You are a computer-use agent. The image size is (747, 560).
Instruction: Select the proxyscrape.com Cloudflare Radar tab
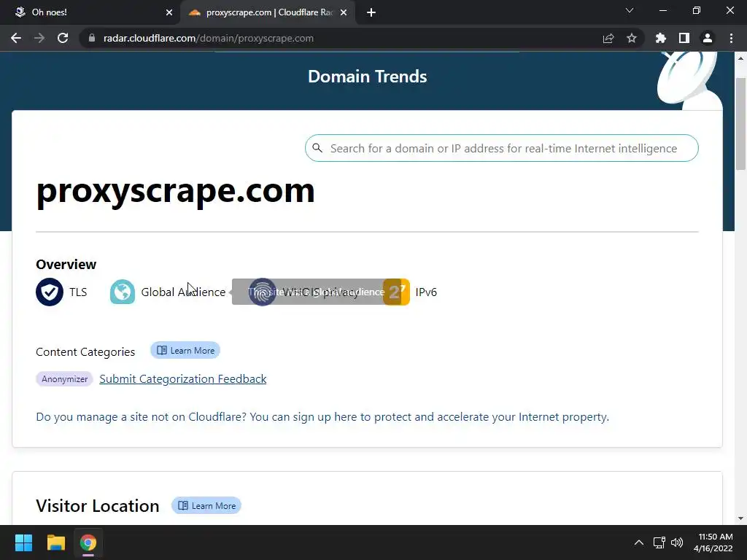click(x=268, y=12)
